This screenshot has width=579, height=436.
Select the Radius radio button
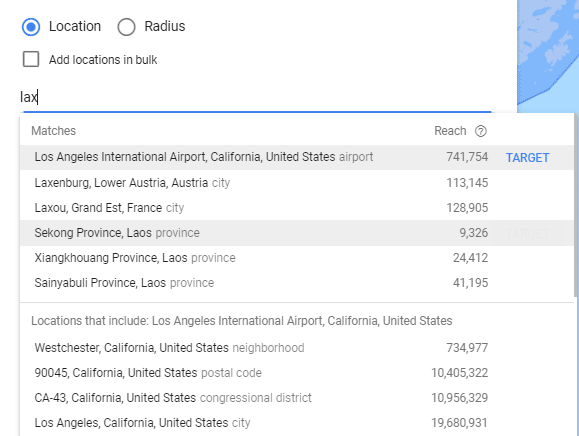pos(126,27)
